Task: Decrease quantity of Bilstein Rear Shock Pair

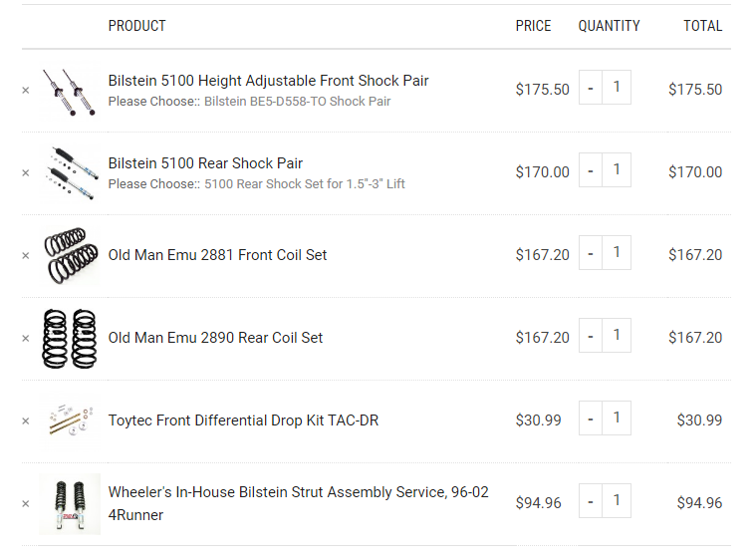Action: (590, 170)
